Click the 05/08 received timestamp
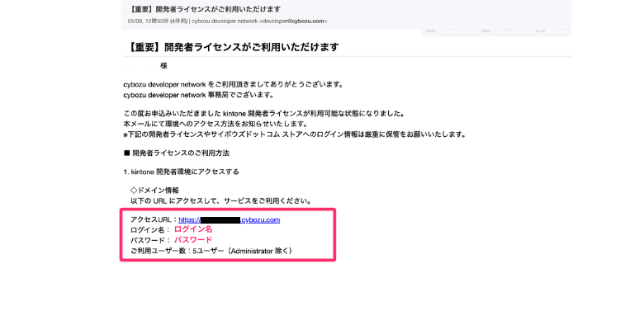The image size is (644, 330). tap(154, 20)
